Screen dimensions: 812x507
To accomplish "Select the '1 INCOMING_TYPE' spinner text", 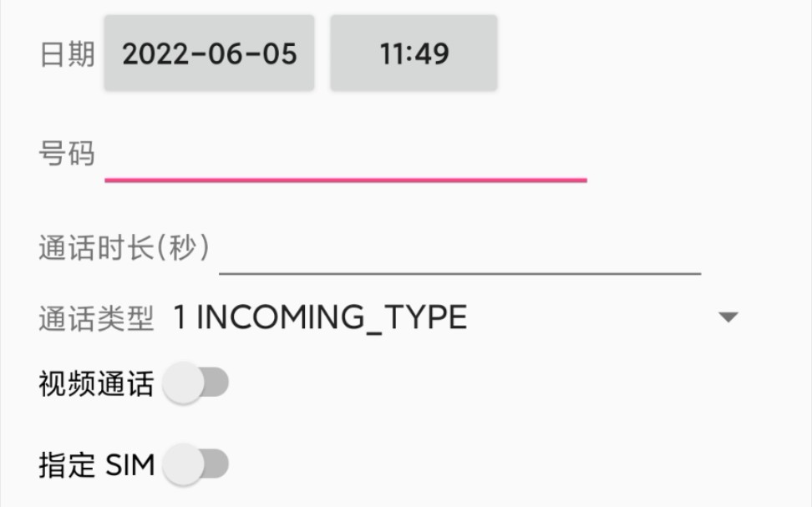I will tap(319, 317).
